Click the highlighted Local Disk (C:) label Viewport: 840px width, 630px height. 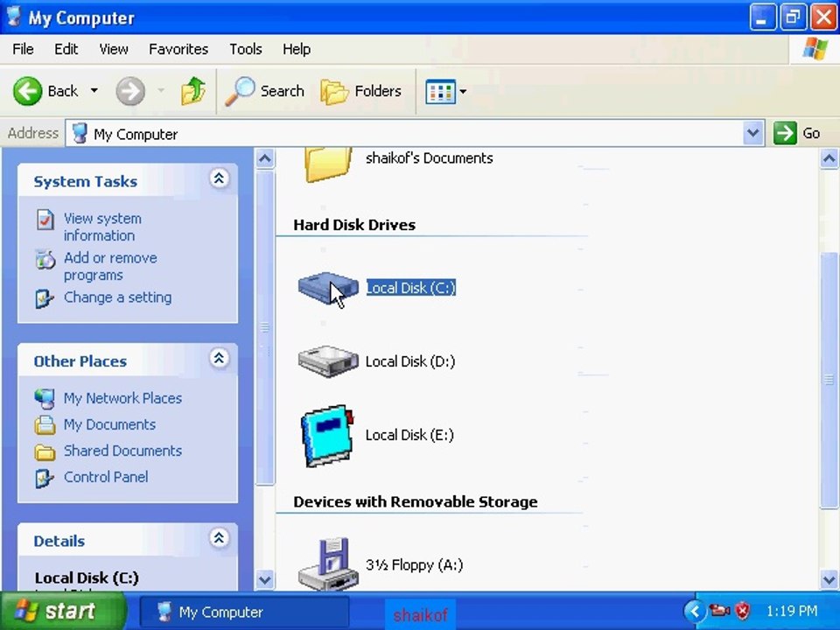pos(411,288)
